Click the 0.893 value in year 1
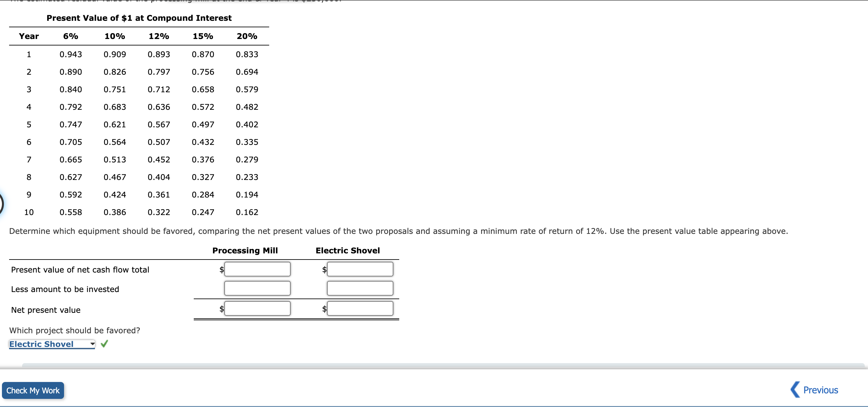 tap(159, 54)
